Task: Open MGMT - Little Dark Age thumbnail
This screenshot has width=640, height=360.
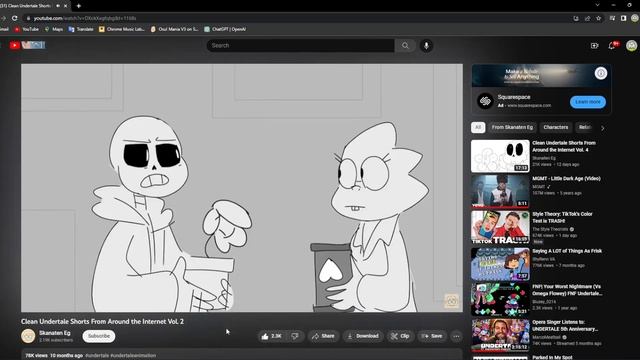Action: click(500, 191)
